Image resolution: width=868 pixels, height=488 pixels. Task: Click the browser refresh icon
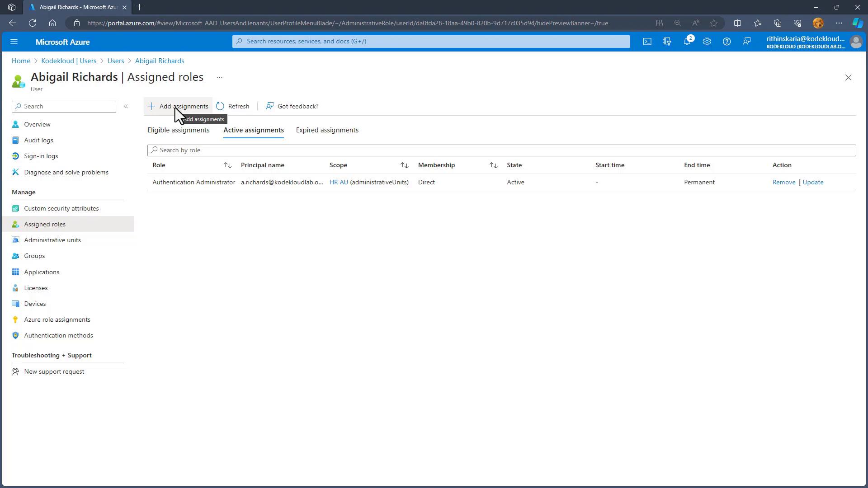point(33,23)
